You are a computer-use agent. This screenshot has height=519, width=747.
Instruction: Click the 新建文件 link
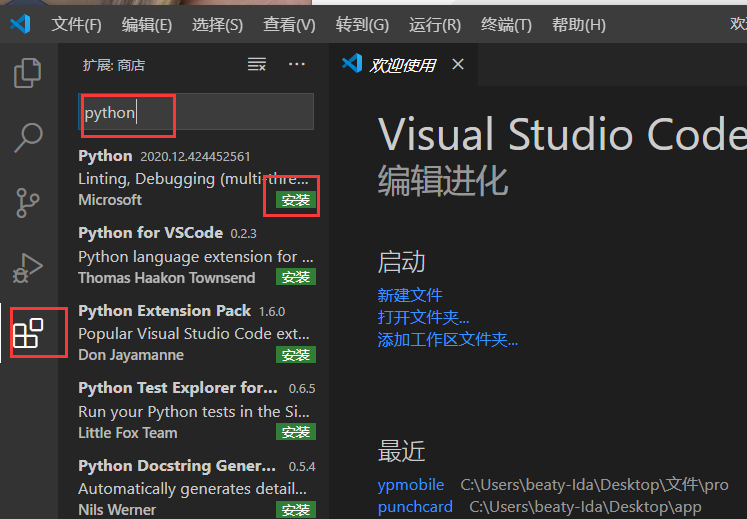pyautogui.click(x=410, y=295)
